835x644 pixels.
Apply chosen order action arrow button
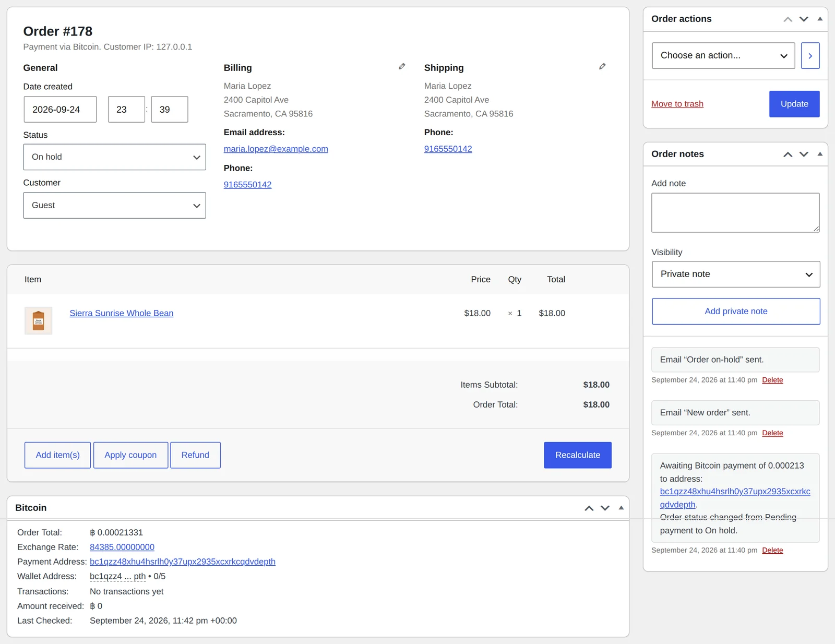(810, 56)
